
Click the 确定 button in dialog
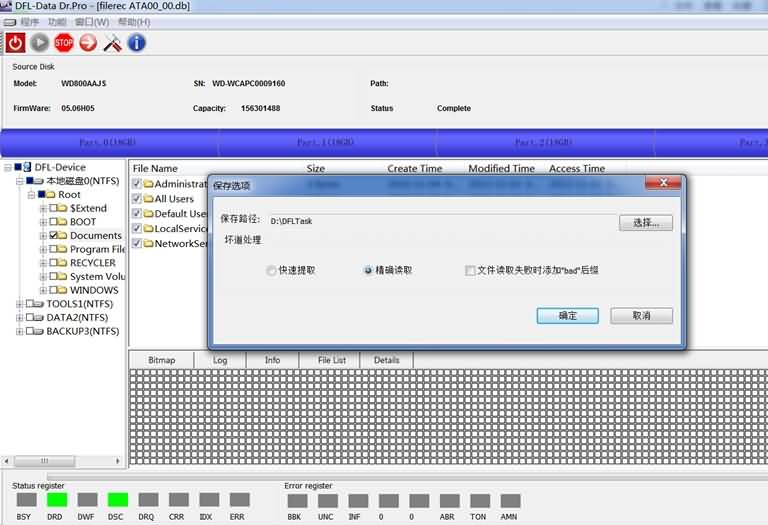point(567,315)
